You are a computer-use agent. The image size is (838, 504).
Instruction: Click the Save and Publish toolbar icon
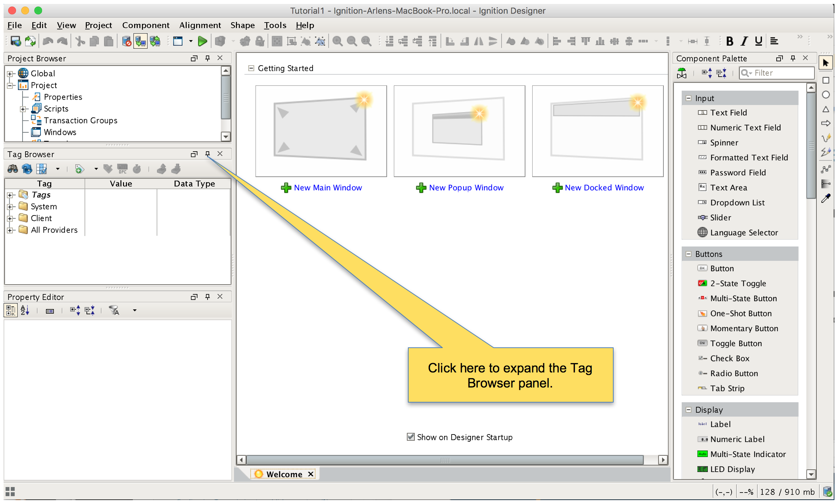point(15,41)
